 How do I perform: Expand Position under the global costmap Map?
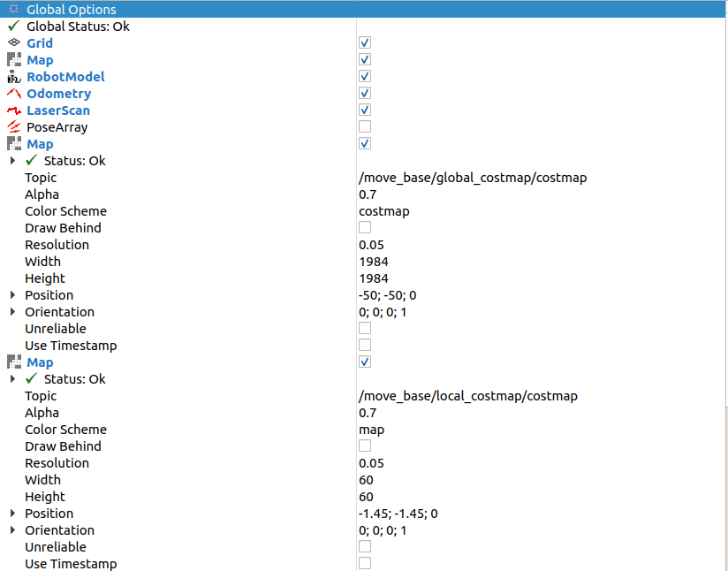coord(12,295)
